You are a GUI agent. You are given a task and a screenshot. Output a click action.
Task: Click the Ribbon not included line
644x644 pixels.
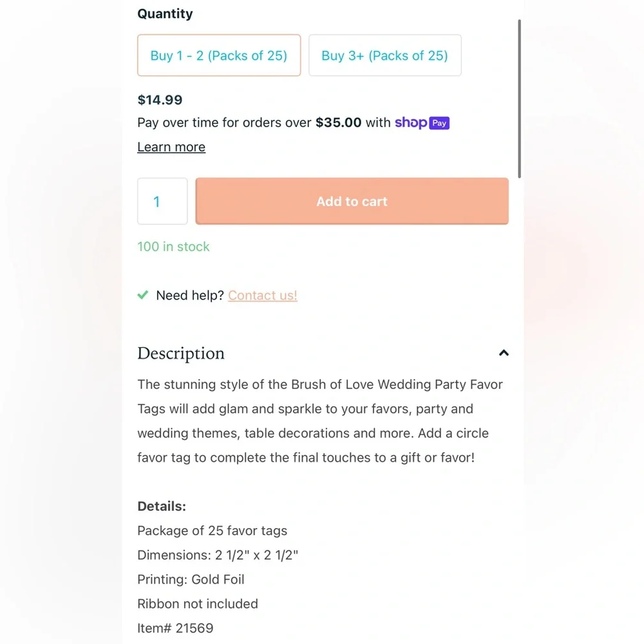click(x=198, y=604)
